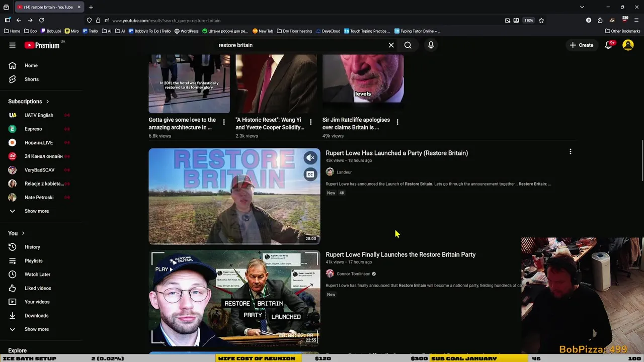Open options for 'A Historic Reset' short
Viewport: 644px width, 362px height.
[310, 122]
